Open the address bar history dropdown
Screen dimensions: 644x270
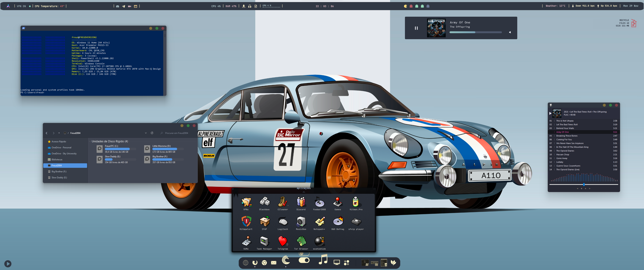(146, 133)
